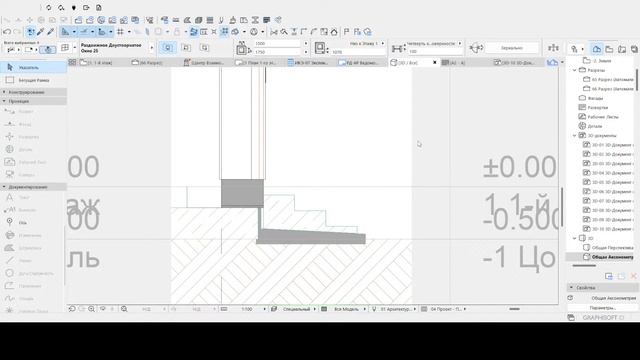Open Project Map in the Navigator
Image resolution: width=640 pixels, height=360 pixels.
(x=597, y=49)
